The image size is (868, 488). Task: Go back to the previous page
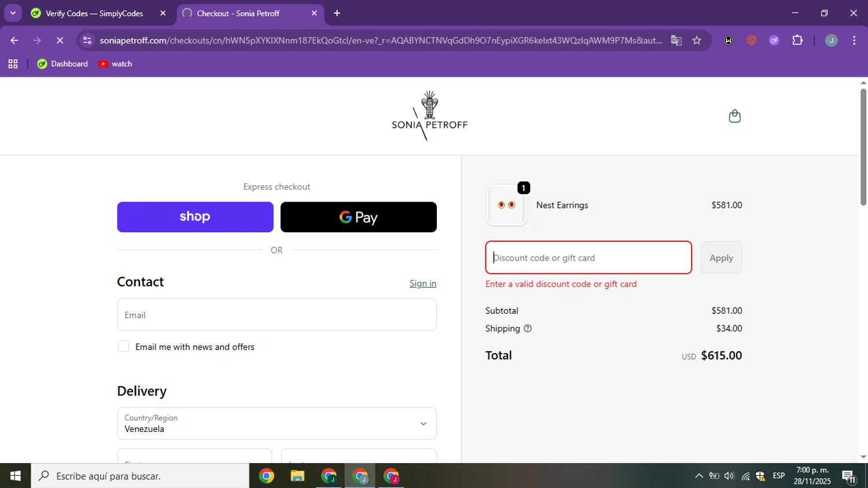pos(14,41)
